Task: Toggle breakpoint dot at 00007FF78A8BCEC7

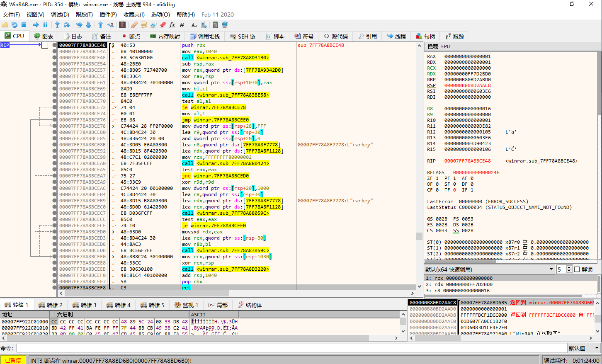Action: (54, 213)
